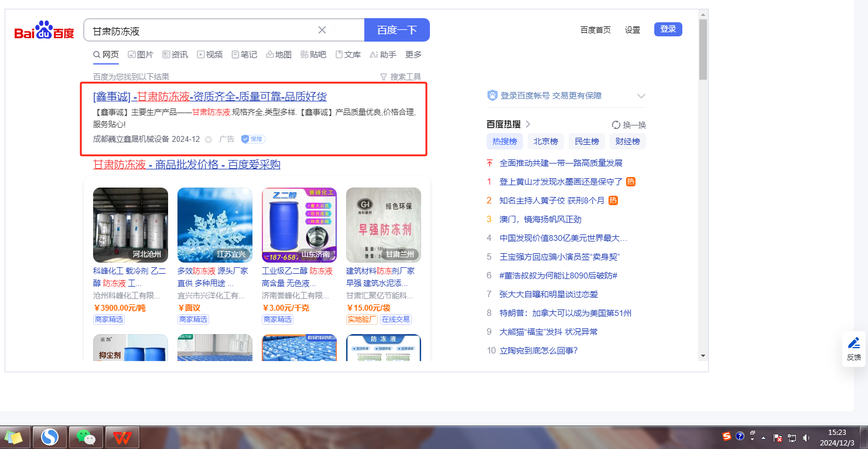Click the 反馈 feedback pencil icon

click(854, 343)
